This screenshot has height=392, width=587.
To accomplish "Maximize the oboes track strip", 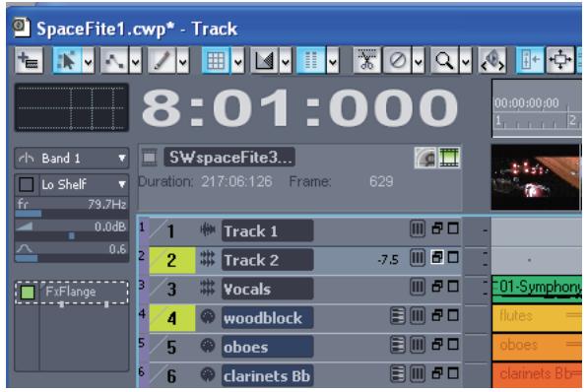I will tap(453, 345).
